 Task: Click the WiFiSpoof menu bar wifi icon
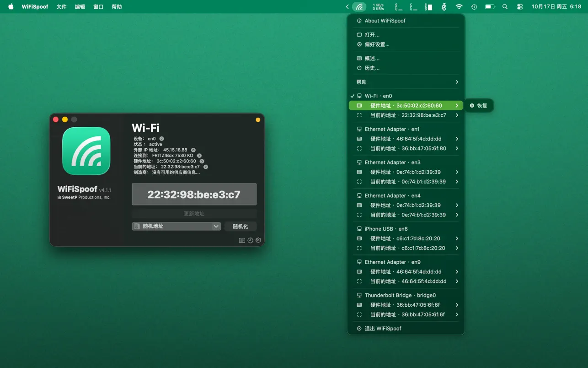[360, 7]
